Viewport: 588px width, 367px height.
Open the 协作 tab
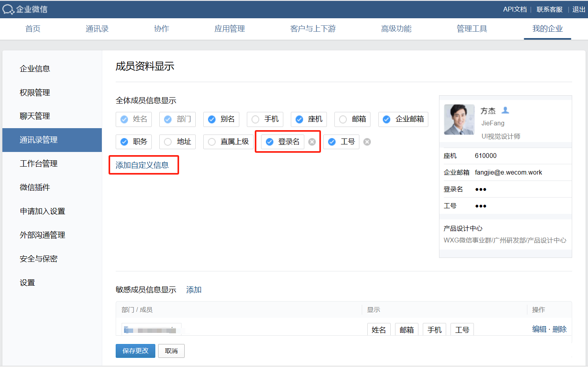point(162,29)
